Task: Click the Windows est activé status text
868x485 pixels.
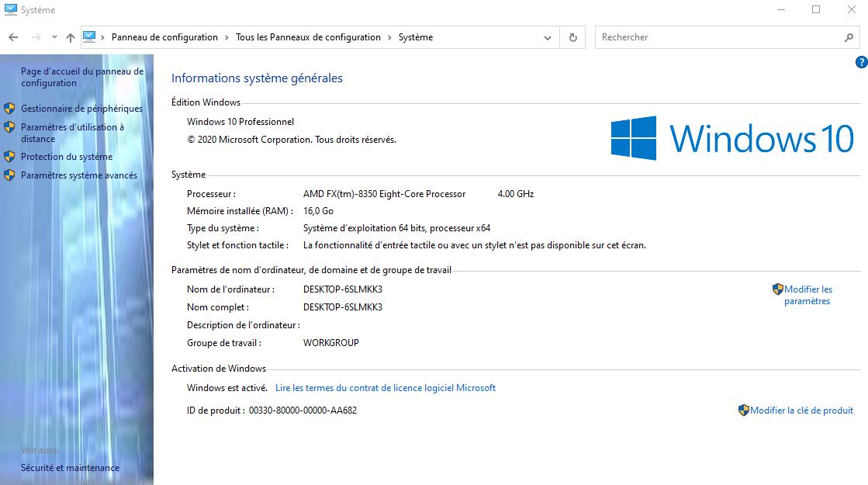Action: click(227, 388)
